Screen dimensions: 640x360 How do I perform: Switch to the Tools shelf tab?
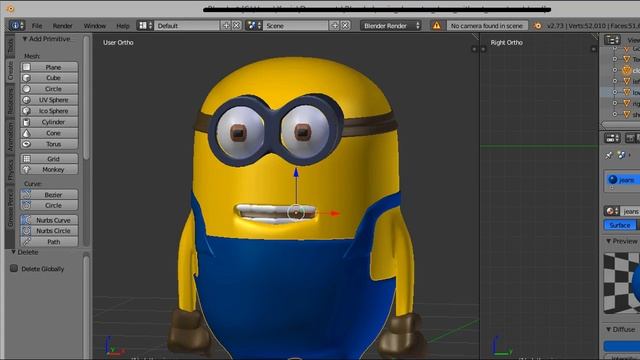(10, 45)
